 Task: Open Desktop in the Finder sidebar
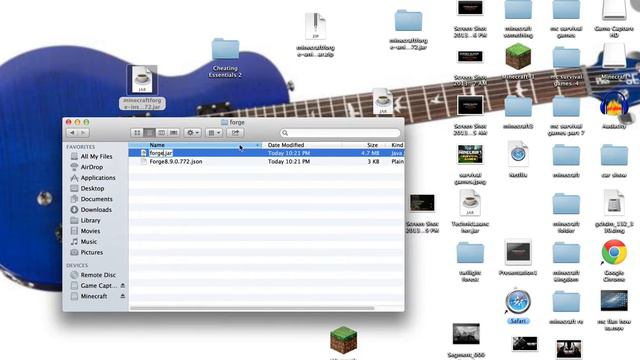92,188
